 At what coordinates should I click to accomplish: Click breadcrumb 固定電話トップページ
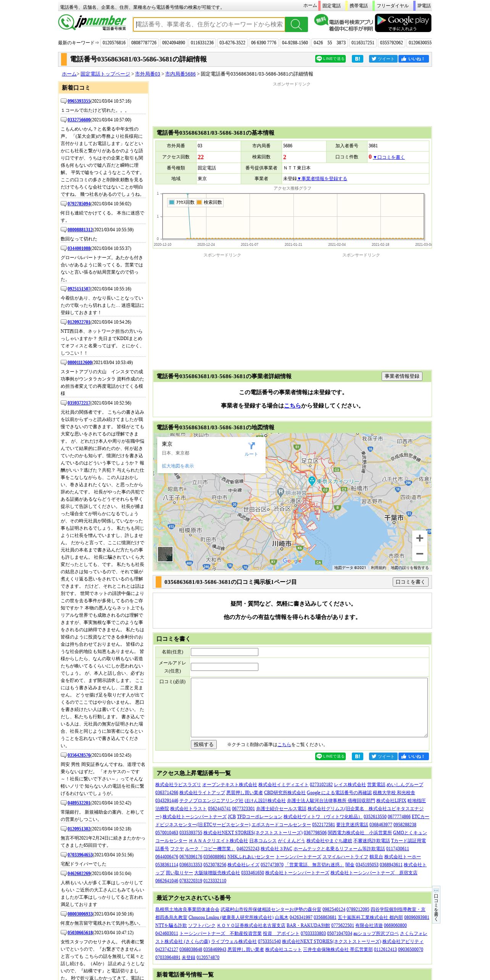[x=105, y=74]
